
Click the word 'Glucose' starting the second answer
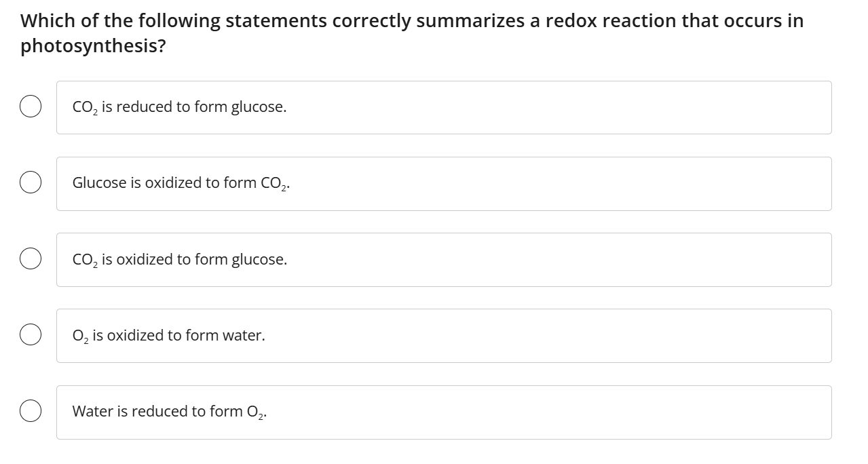tap(99, 183)
